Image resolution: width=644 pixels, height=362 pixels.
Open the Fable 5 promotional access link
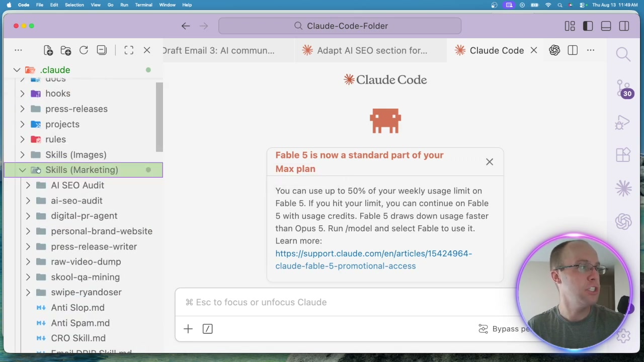pos(373,259)
